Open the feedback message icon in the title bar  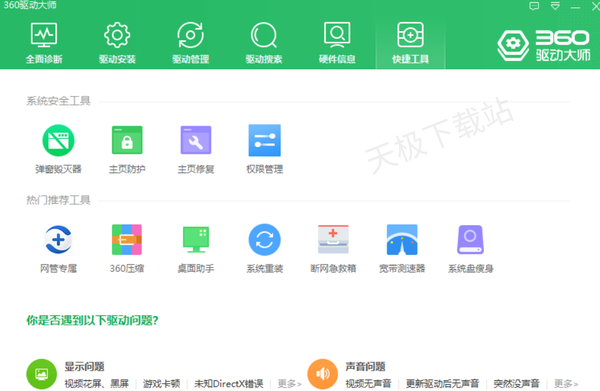pos(534,6)
